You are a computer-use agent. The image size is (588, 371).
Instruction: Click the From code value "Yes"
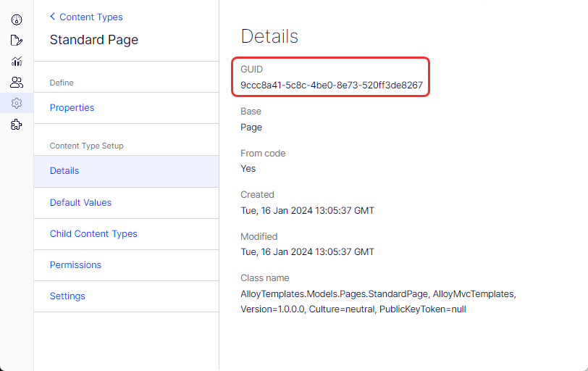pyautogui.click(x=248, y=169)
